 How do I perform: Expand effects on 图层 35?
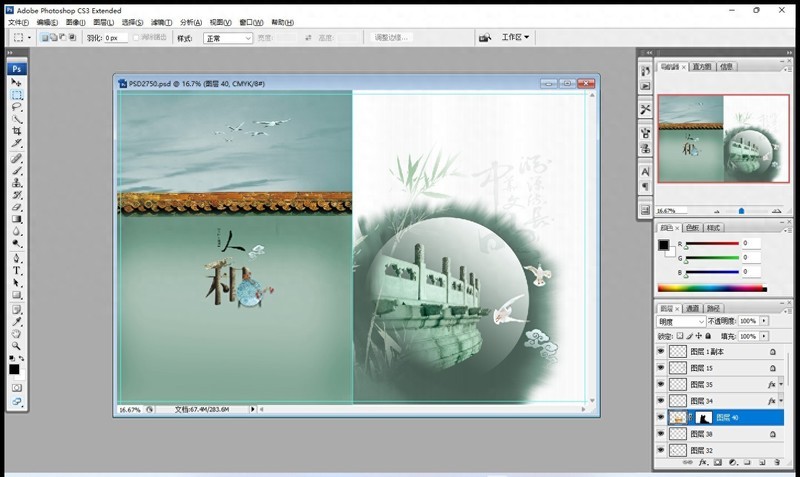(780, 385)
